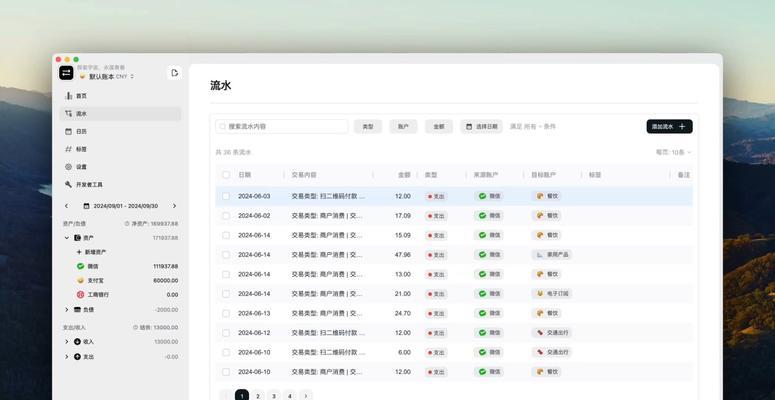Image resolution: width=775 pixels, height=400 pixels.
Task: Go to page 2 of the list
Action: [x=258, y=396]
